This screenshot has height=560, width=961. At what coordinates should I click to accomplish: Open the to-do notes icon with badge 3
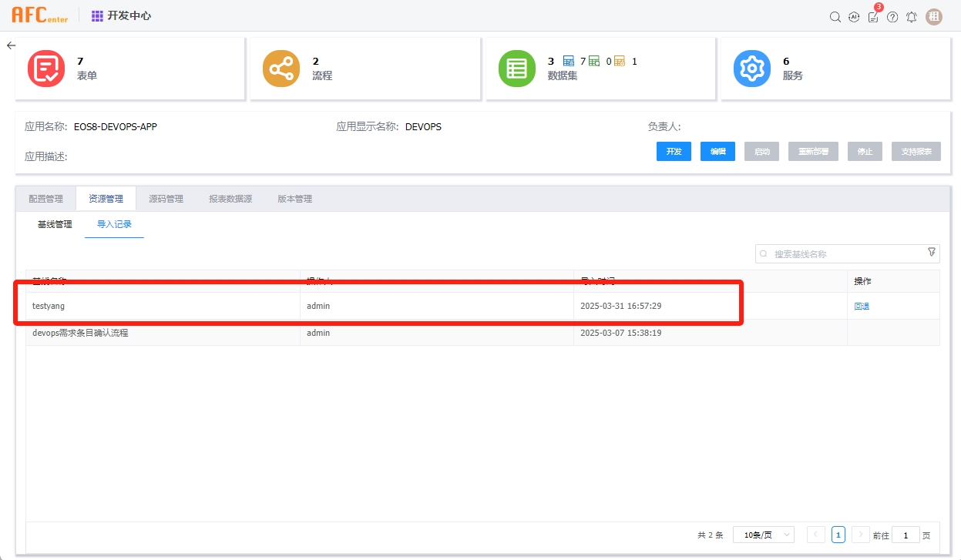(873, 17)
